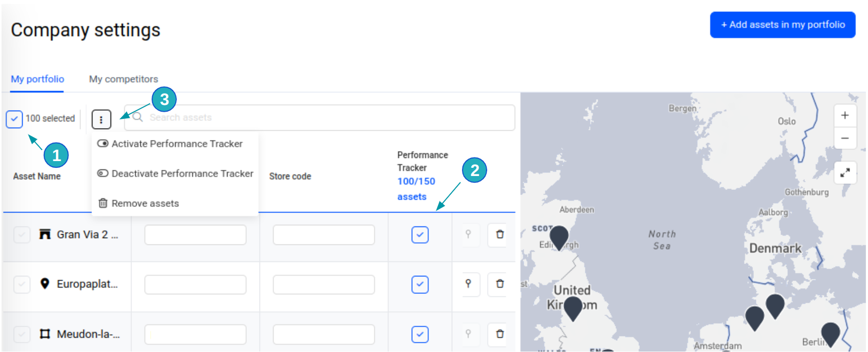The width and height of the screenshot is (868, 352).
Task: Delete the Meudon-la asset with trash icon
Action: (x=499, y=334)
